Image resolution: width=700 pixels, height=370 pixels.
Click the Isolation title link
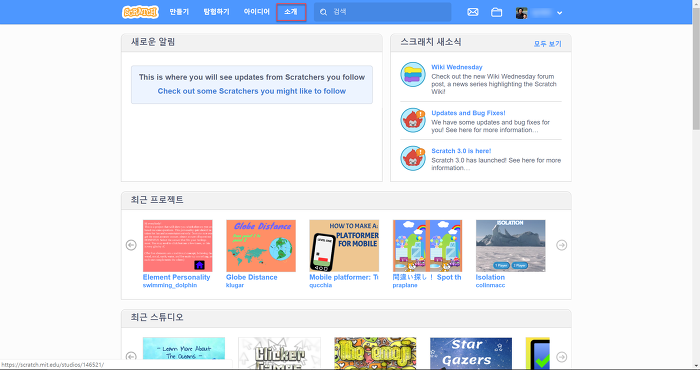pyautogui.click(x=490, y=277)
